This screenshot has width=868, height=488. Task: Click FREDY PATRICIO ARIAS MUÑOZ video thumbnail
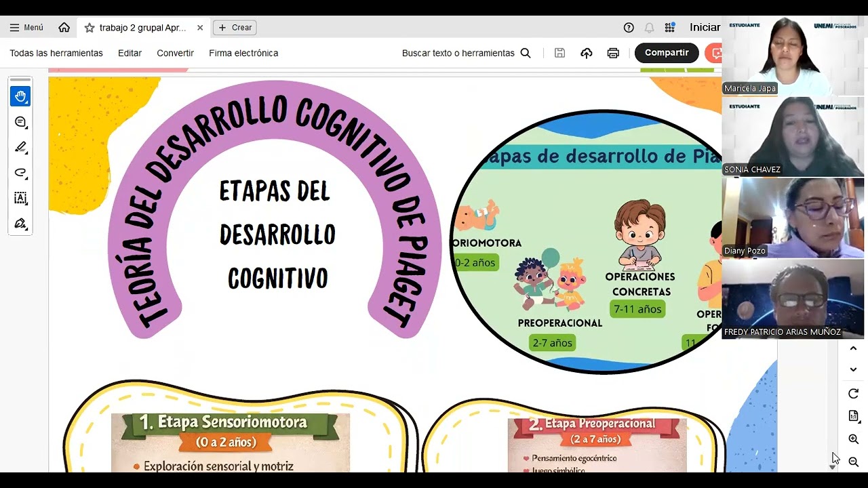793,299
